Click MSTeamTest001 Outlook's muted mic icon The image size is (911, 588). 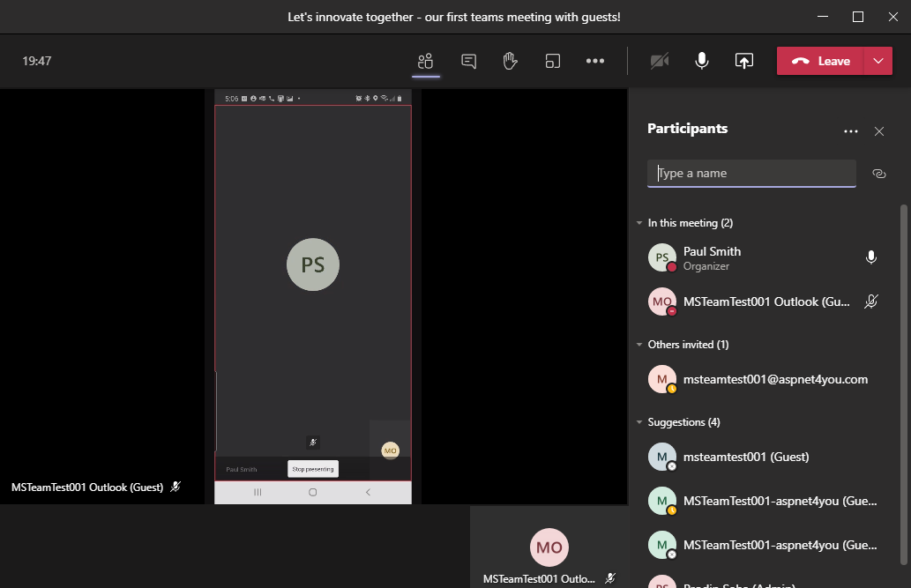[871, 301]
